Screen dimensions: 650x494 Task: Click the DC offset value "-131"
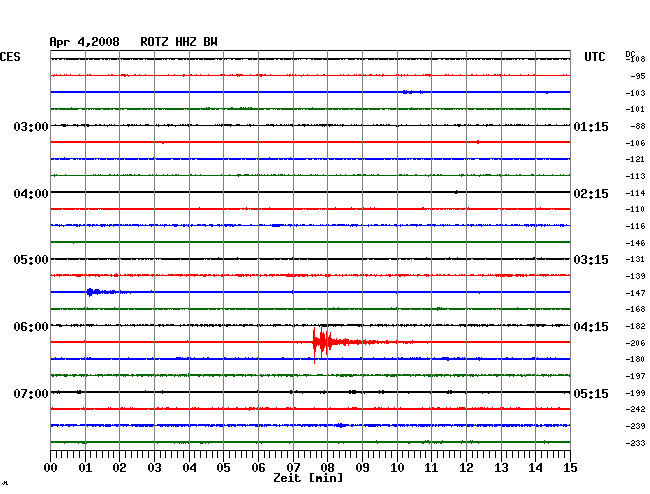[x=635, y=259]
